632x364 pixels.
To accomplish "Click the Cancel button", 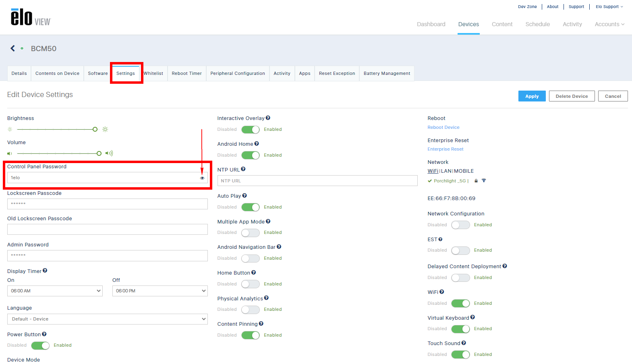I will click(613, 96).
